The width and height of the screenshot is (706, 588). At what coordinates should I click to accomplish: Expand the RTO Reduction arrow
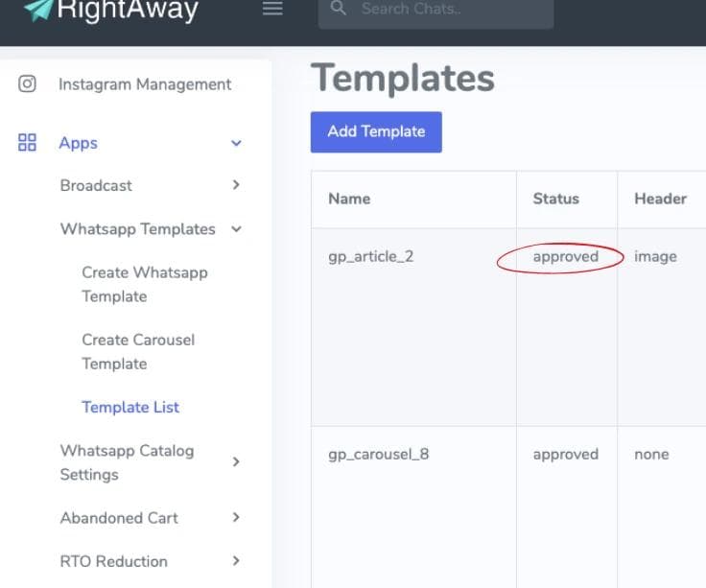[x=236, y=561]
